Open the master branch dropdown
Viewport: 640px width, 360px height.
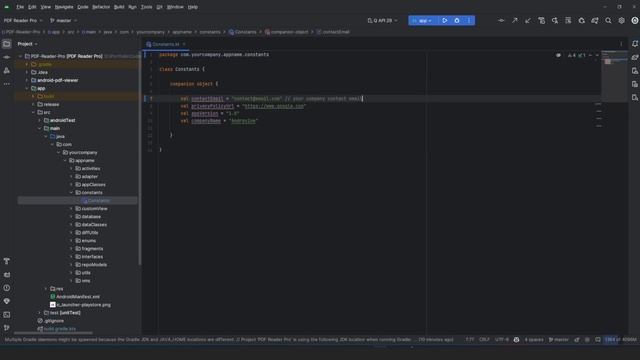(63, 20)
